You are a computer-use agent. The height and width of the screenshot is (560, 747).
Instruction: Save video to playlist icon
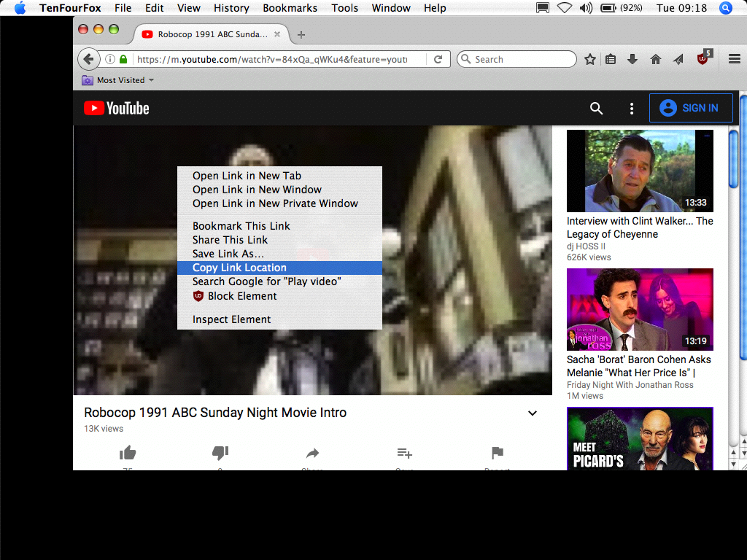coord(404,453)
